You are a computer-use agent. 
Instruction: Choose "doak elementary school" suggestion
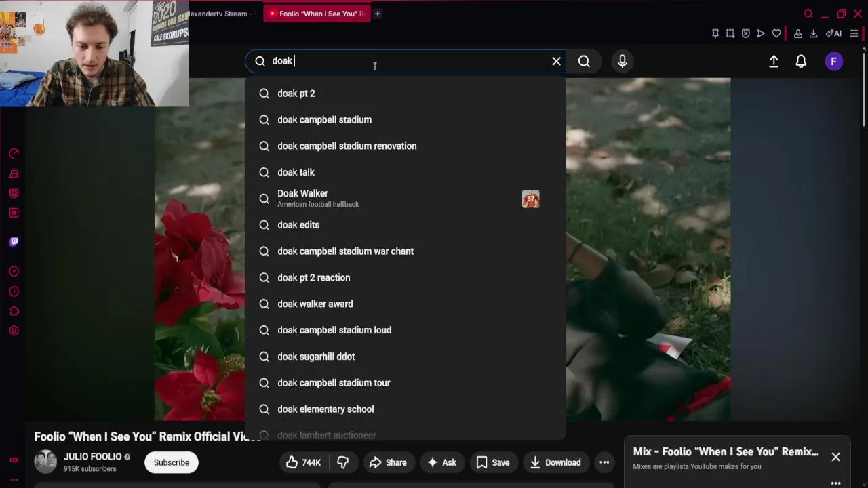tap(406, 409)
